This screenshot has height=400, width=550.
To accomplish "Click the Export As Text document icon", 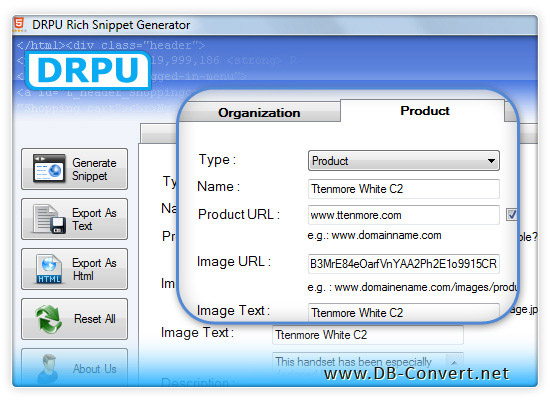I will click(49, 219).
